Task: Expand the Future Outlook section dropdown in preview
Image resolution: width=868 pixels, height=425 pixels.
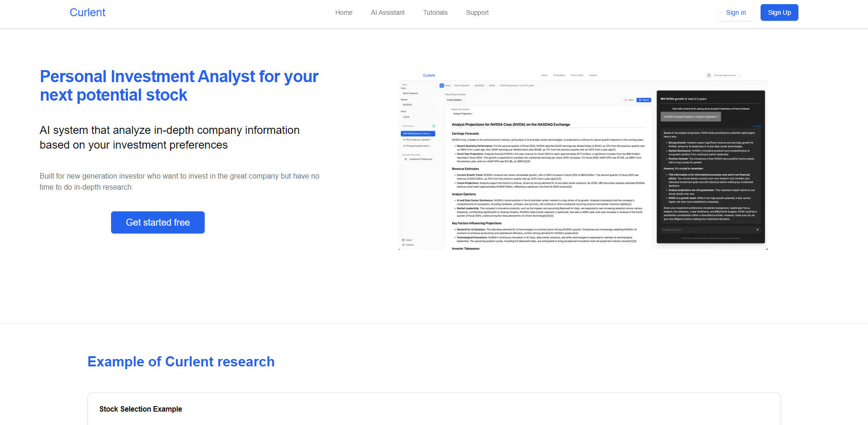Action: click(455, 100)
